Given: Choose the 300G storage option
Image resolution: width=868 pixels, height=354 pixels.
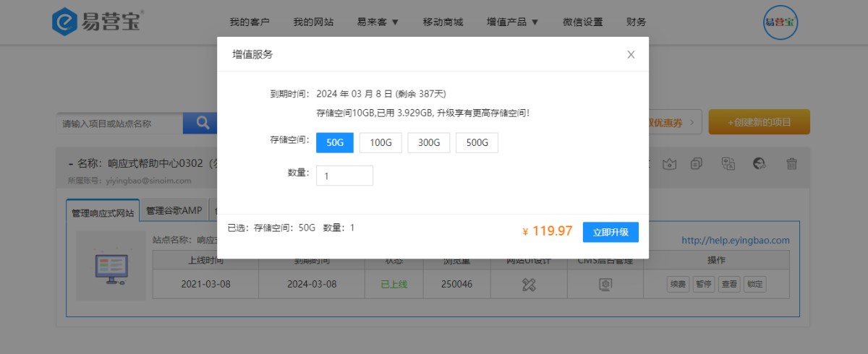Looking at the screenshot, I should pos(429,143).
